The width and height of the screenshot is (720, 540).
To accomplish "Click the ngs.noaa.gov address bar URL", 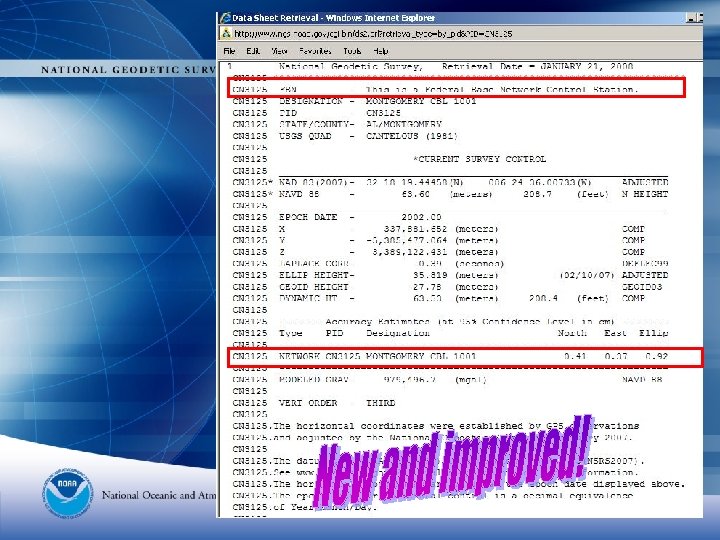I will pos(373,34).
